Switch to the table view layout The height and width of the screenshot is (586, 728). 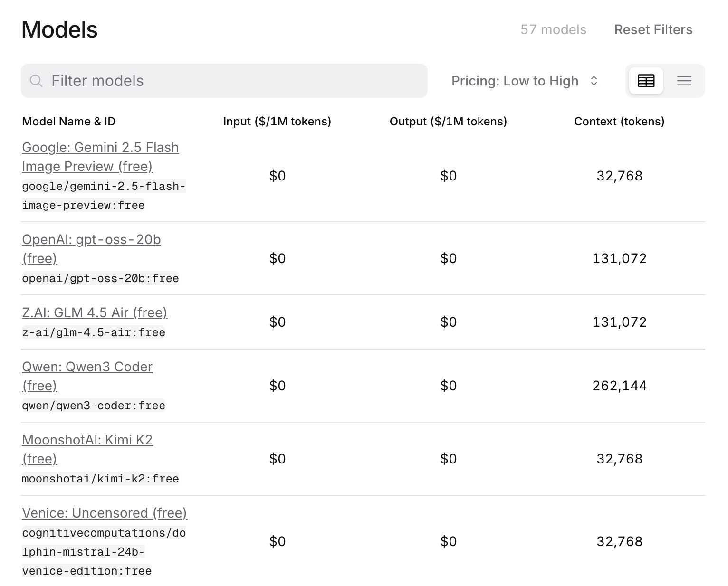pyautogui.click(x=646, y=81)
